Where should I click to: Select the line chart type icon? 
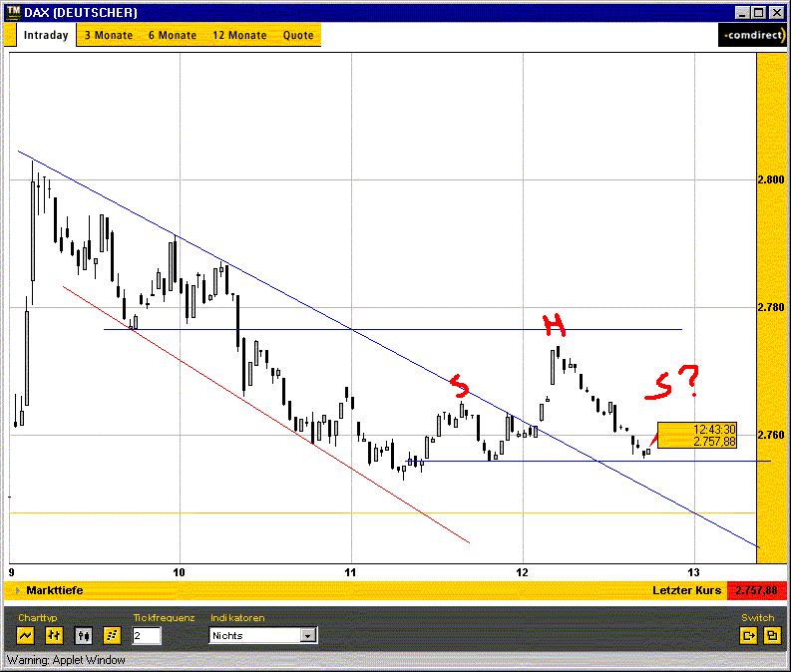tap(25, 635)
